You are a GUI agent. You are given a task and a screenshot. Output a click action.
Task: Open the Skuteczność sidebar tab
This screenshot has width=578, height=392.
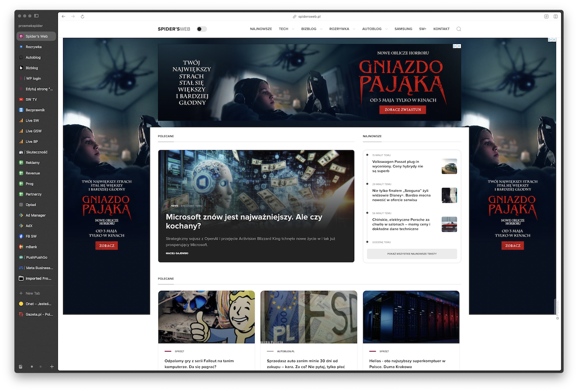[36, 152]
